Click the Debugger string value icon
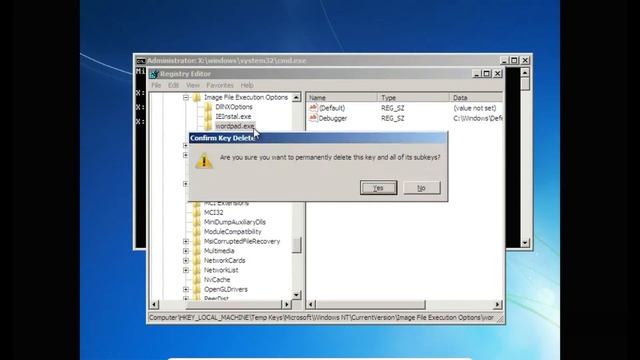Screen dimensions: 640x360 [313, 118]
